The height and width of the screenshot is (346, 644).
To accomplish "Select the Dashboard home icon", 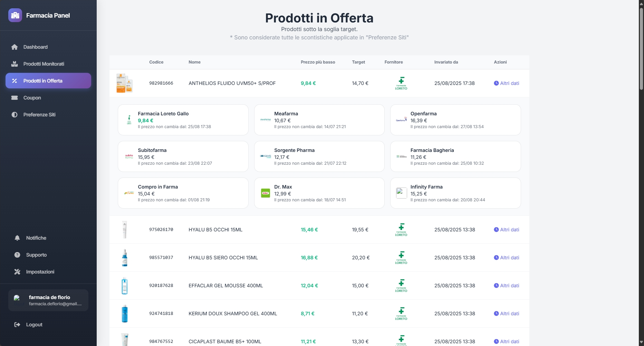I will (15, 47).
